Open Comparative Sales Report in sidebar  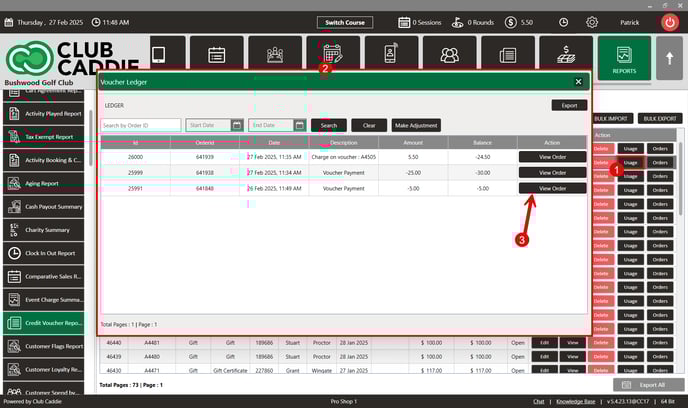click(x=43, y=276)
